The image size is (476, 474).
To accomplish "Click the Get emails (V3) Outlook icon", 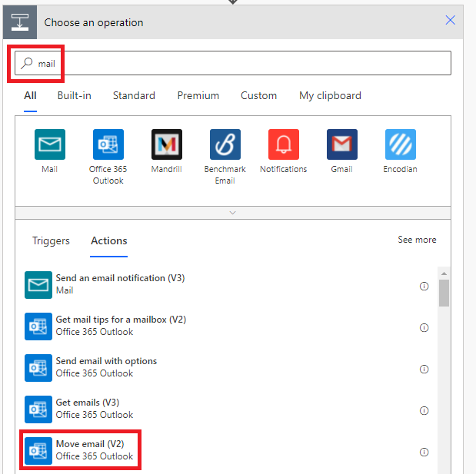I will 38,409.
